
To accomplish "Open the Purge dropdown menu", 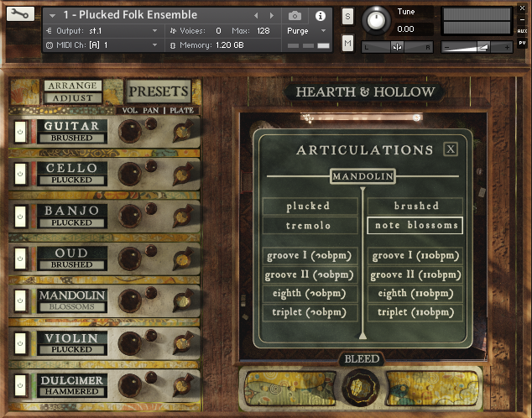I will pyautogui.click(x=306, y=31).
